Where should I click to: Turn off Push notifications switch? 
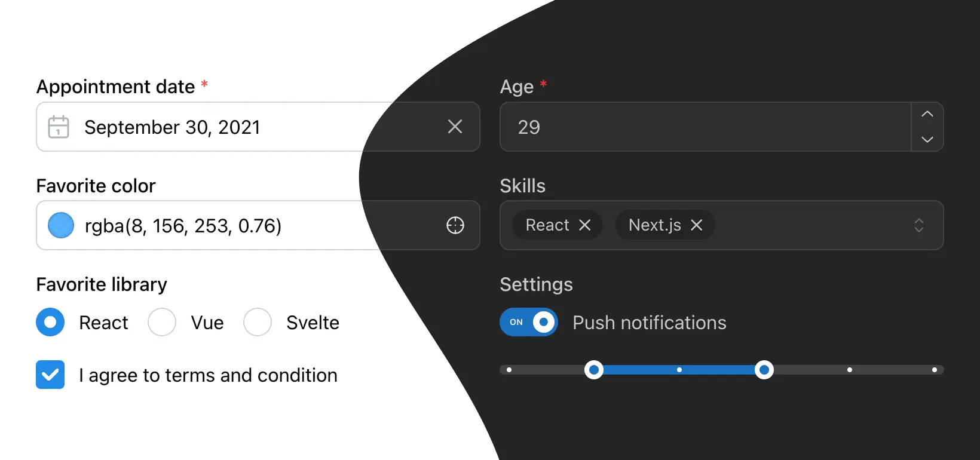[x=528, y=323]
